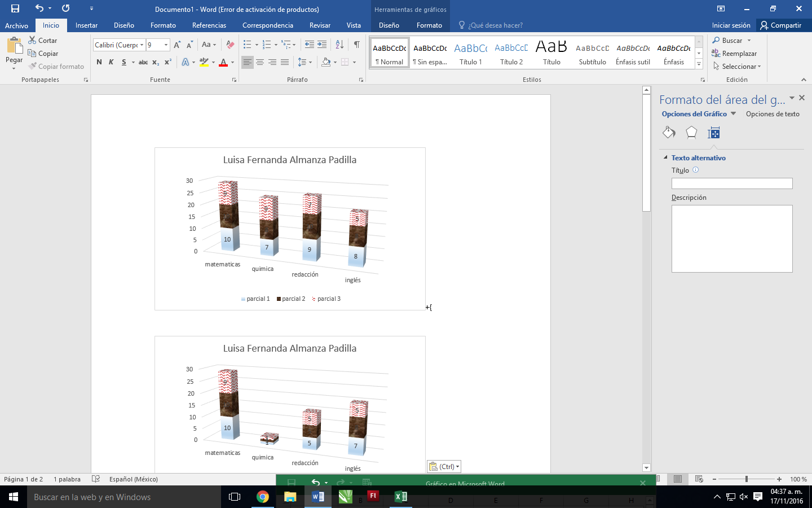
Task: Apply bold formatting with the N icon
Action: pyautogui.click(x=99, y=62)
